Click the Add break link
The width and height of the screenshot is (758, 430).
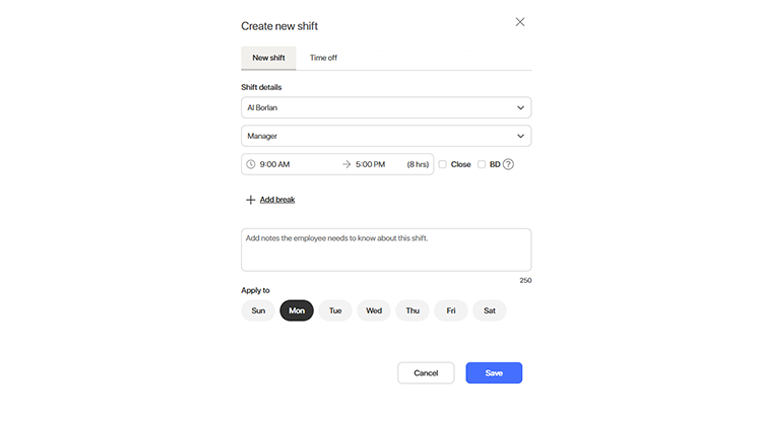pos(277,200)
